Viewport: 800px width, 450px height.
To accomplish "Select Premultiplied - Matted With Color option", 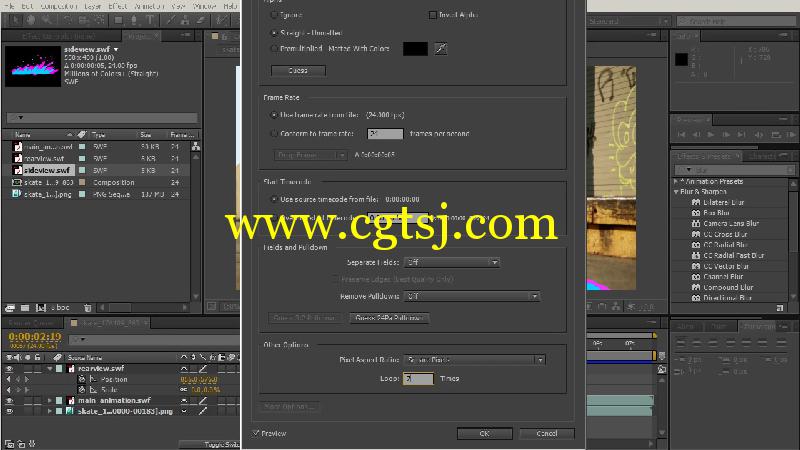I will pyautogui.click(x=274, y=48).
